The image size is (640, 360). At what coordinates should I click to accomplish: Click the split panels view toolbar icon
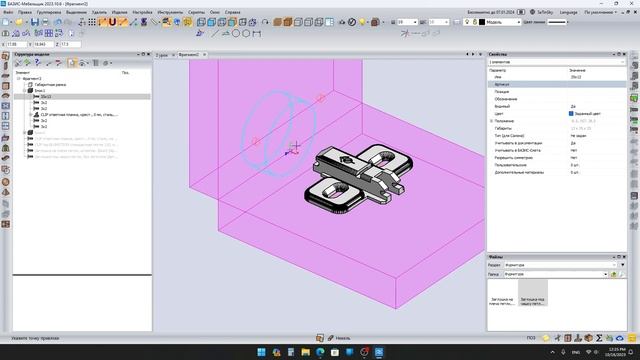(329, 22)
